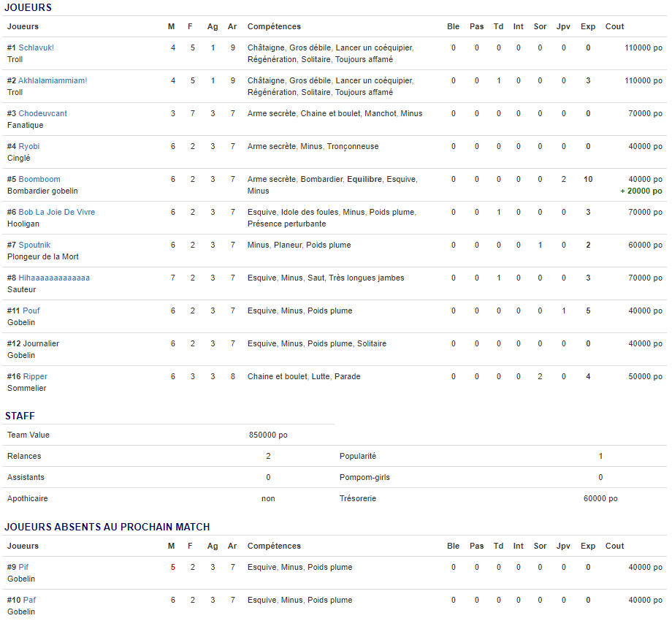Screen dimensions: 672x621
Task: Select the STAFF section heading
Action: [x=20, y=416]
